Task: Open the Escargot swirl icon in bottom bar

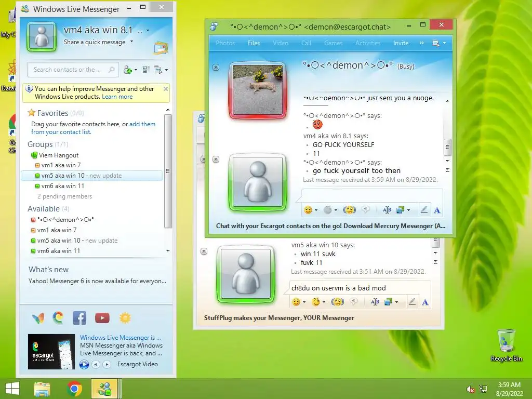Action: [58, 318]
